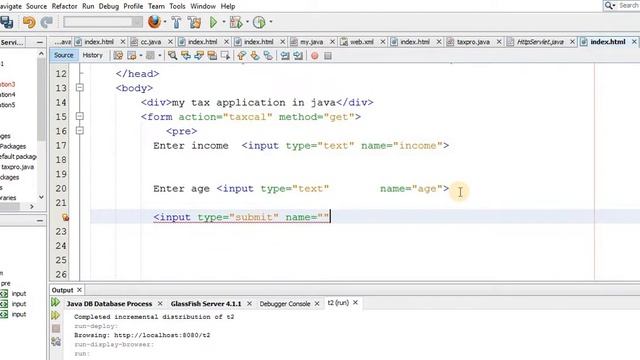Show the Java DB Database Process output
This screenshot has height=360, width=640.
(109, 304)
